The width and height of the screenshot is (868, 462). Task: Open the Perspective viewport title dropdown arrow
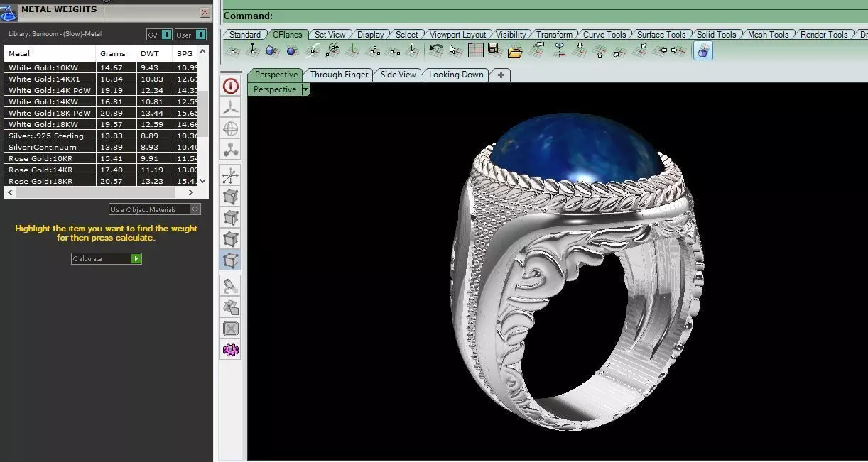(x=305, y=89)
